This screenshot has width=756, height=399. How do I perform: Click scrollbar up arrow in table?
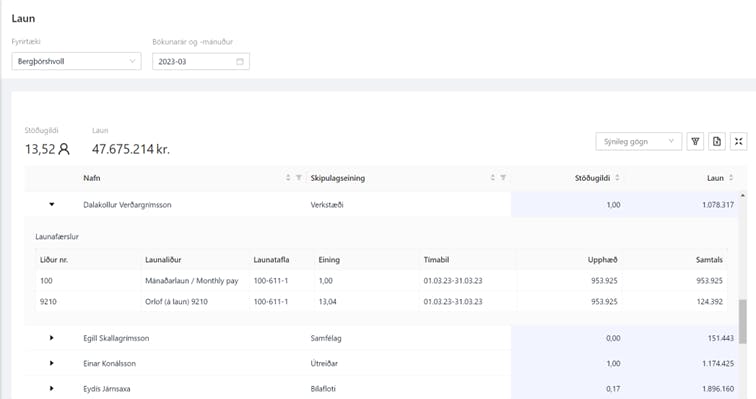coord(742,196)
